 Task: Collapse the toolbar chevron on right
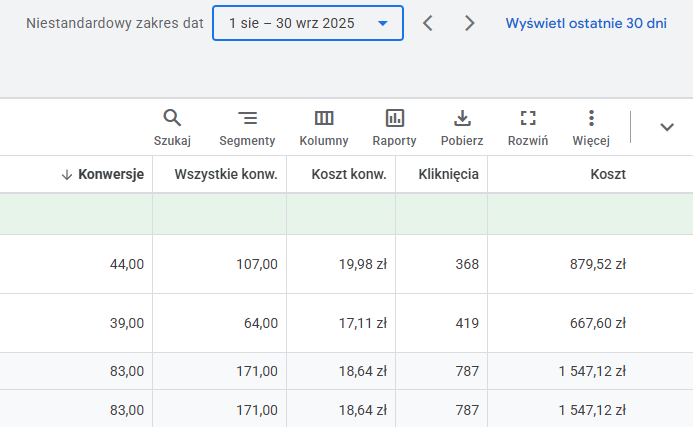[x=667, y=126]
